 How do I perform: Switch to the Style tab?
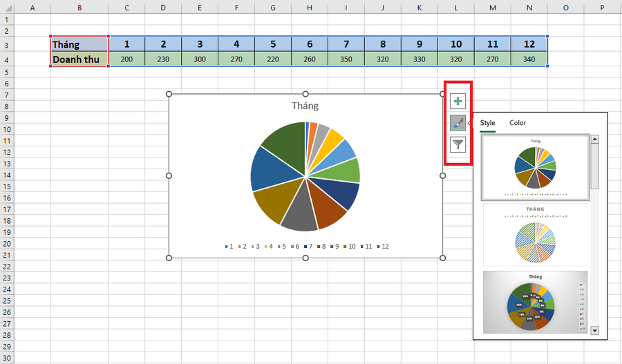(x=487, y=123)
